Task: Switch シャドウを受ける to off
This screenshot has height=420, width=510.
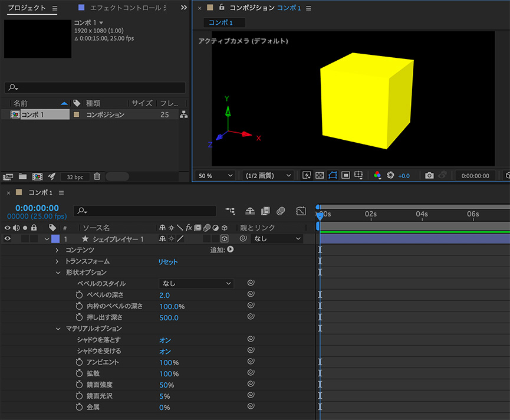Action: point(164,351)
